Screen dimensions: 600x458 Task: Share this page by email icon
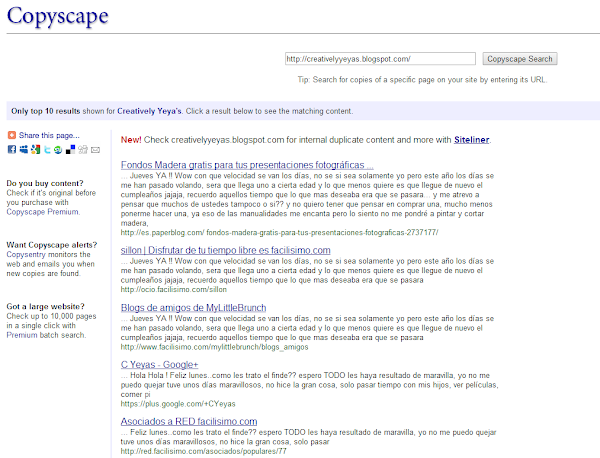click(95, 150)
